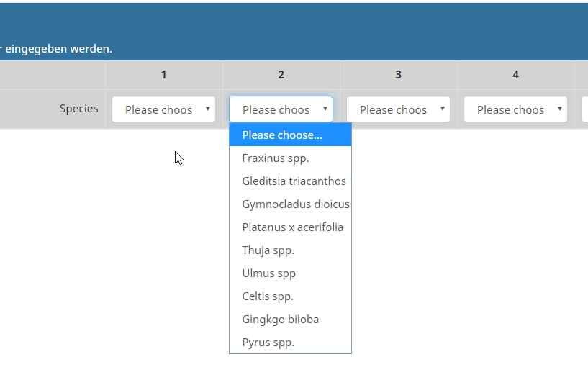This screenshot has height=367, width=588.
Task: Select Fraxinus spp. from the species list
Action: [276, 158]
